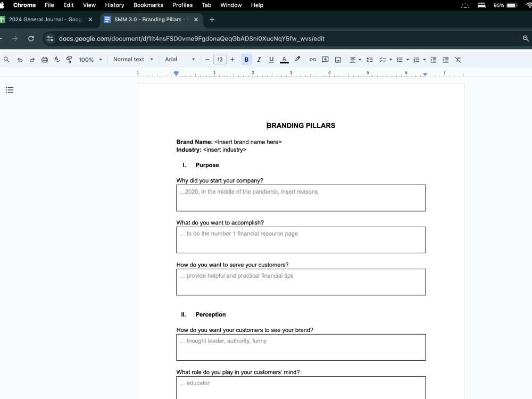Click the 'serve your customers' answer box
The width and height of the screenshot is (532, 399).
pos(301,282)
